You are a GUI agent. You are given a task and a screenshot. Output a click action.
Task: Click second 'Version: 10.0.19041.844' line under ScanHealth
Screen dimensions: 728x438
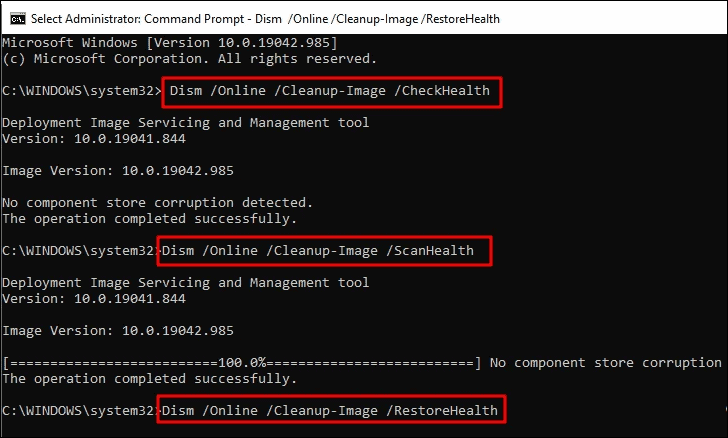(94, 299)
